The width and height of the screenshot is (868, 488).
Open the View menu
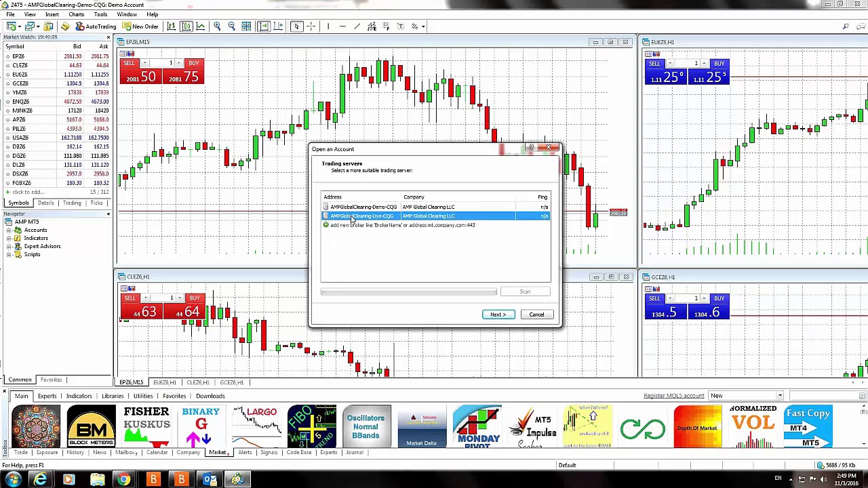pos(30,14)
